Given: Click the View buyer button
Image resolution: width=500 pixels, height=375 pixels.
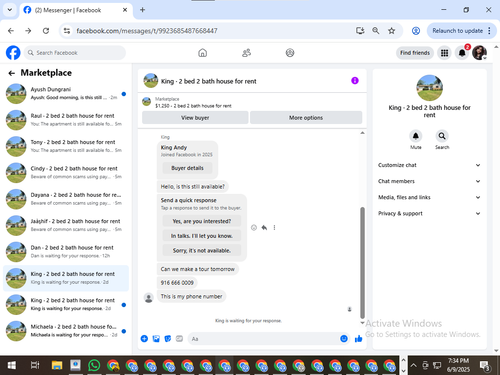Looking at the screenshot, I should (195, 118).
